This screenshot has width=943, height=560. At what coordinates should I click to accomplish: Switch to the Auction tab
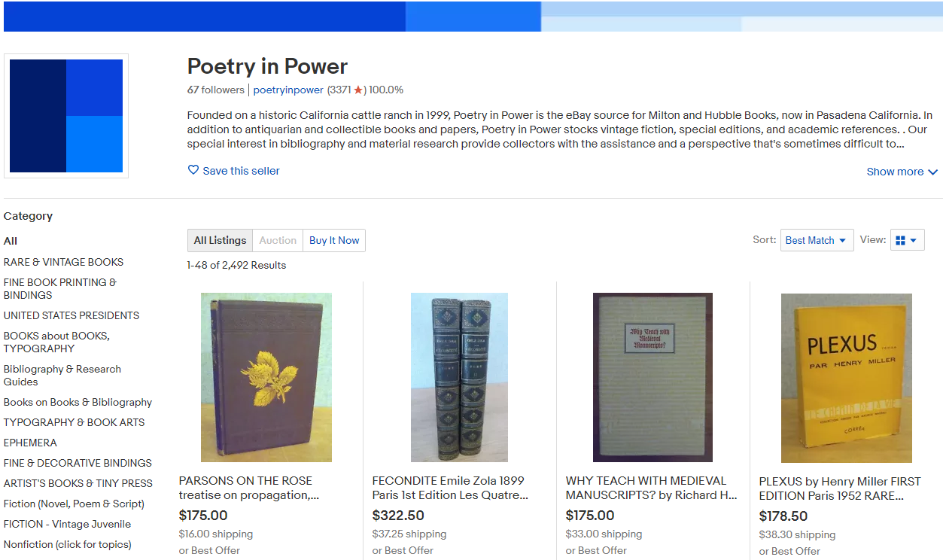click(x=277, y=240)
